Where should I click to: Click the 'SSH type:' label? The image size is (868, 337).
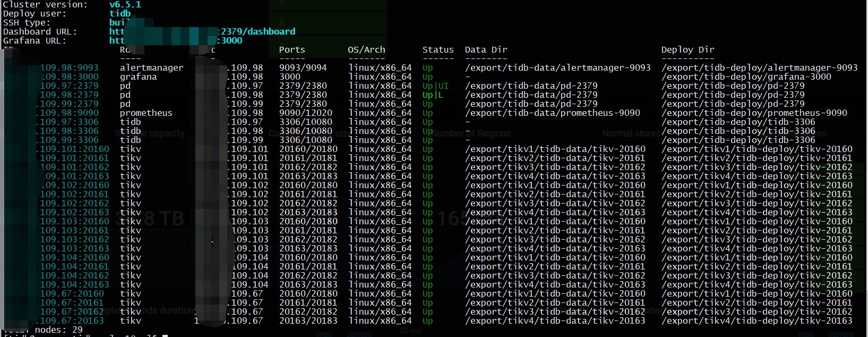click(27, 22)
